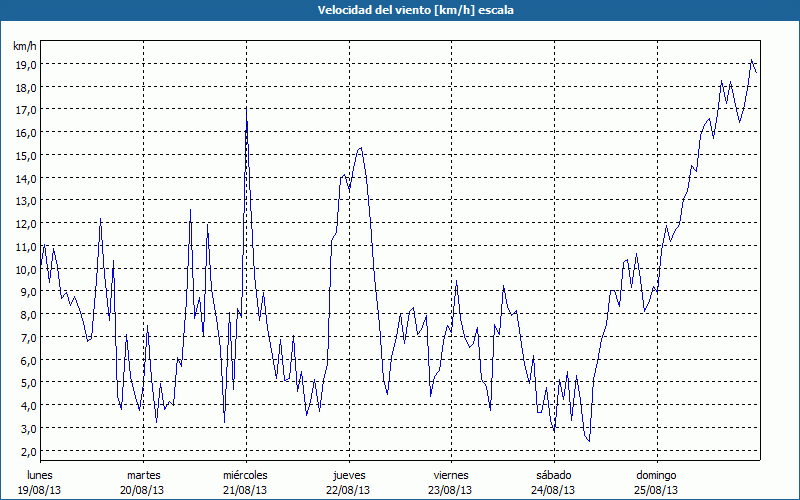Click the km/h unit label above the axis

(x=25, y=46)
